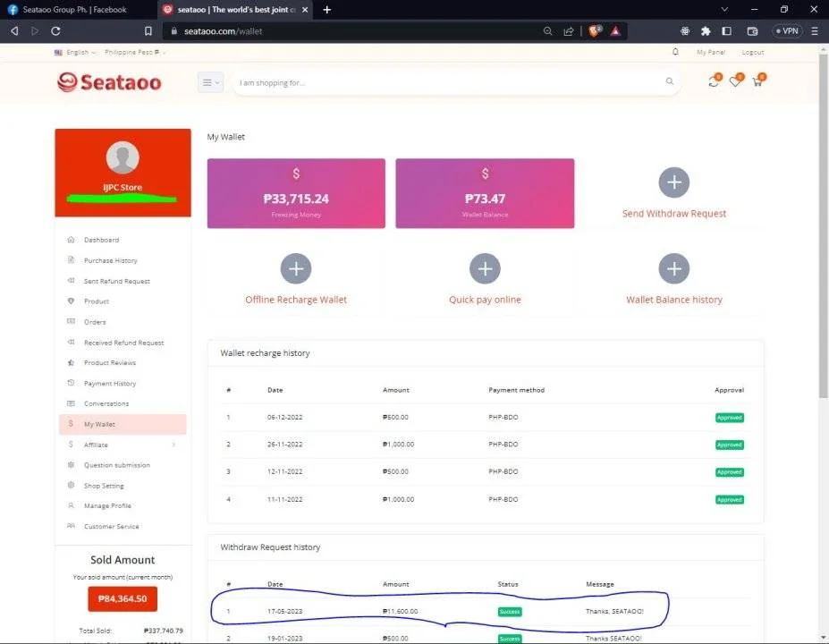Open Payment History in the sidebar
The width and height of the screenshot is (829, 644).
point(109,384)
